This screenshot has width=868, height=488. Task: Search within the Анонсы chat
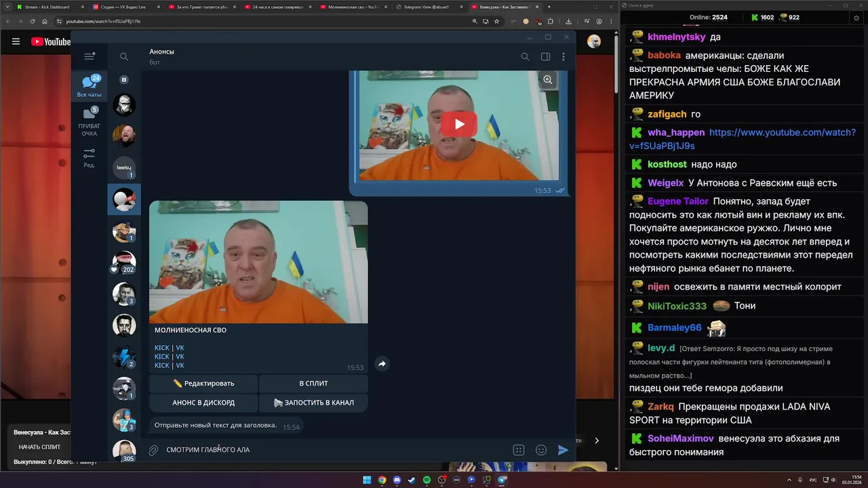tap(525, 57)
